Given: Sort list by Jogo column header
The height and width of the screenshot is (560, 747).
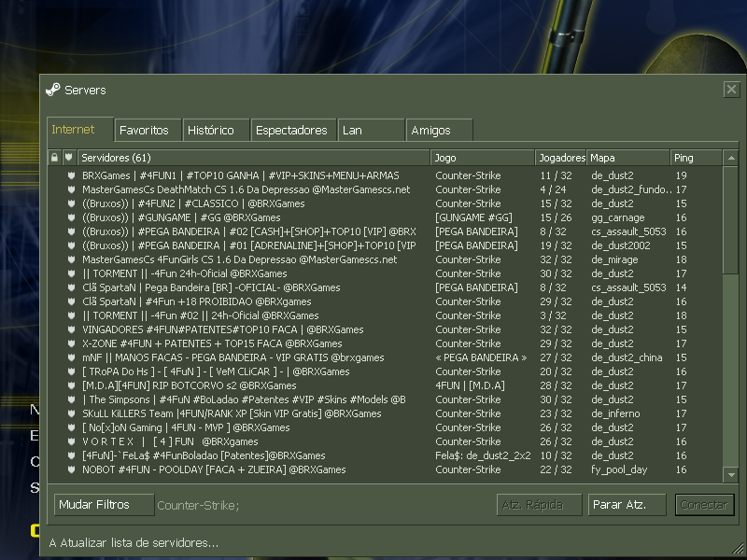Looking at the screenshot, I should coord(482,157).
